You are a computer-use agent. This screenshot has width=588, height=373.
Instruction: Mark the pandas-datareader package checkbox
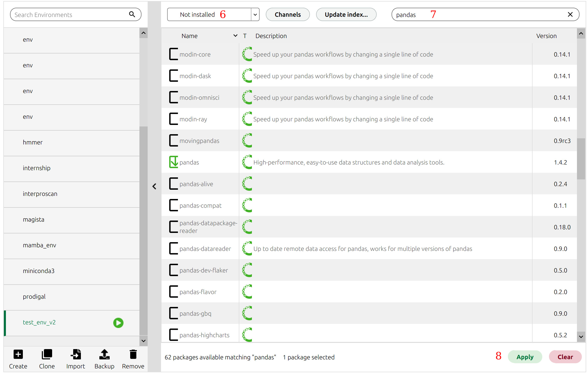(x=174, y=249)
